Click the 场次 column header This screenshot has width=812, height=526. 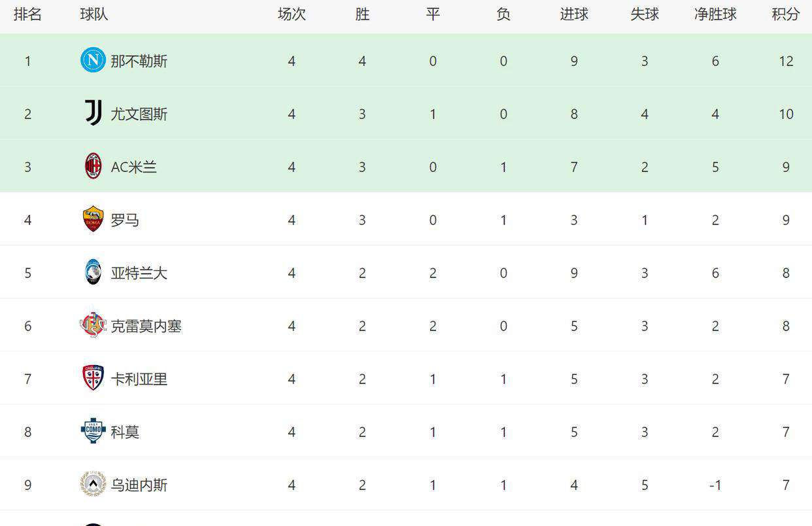292,14
